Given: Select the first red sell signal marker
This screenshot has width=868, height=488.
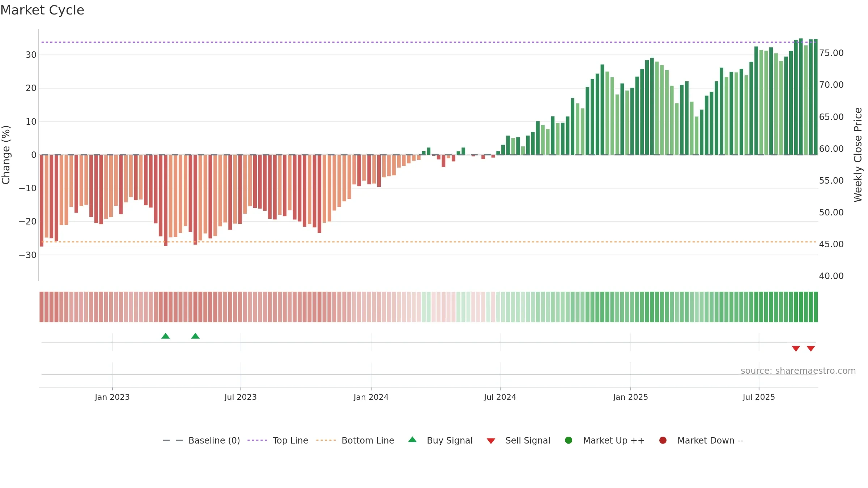Looking at the screenshot, I should coord(796,348).
